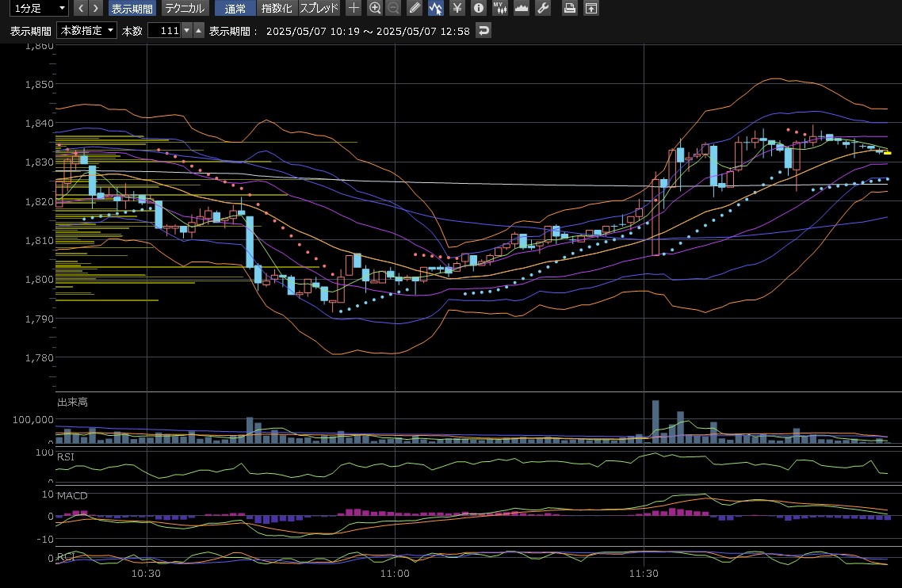Select the 通常 chart mode
Screen dimensions: 902x588
pyautogui.click(x=235, y=8)
